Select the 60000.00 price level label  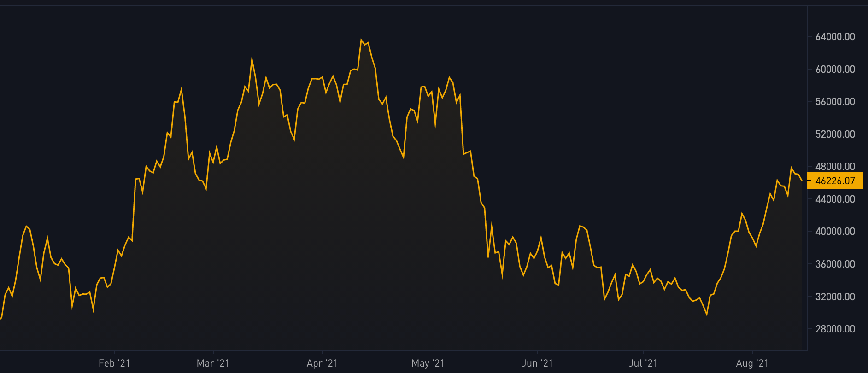[835, 70]
